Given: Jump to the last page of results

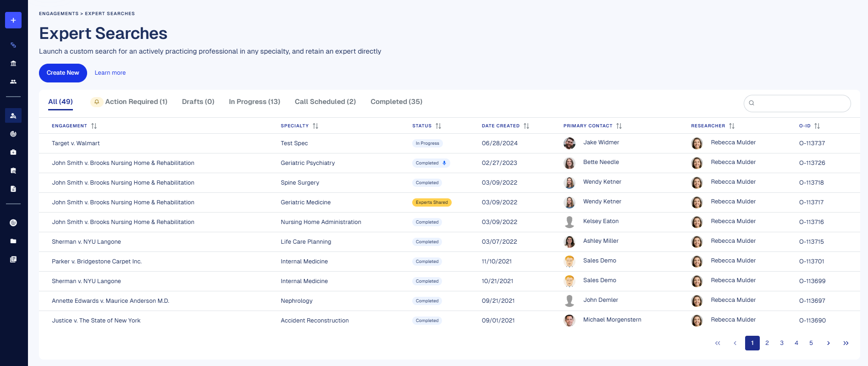Looking at the screenshot, I should pos(846,343).
